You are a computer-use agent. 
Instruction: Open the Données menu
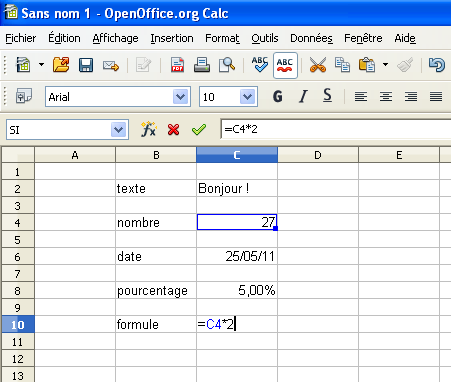[311, 38]
